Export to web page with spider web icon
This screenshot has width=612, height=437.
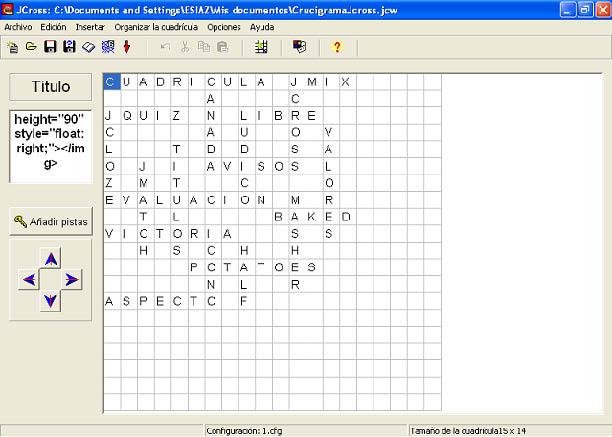[x=108, y=47]
